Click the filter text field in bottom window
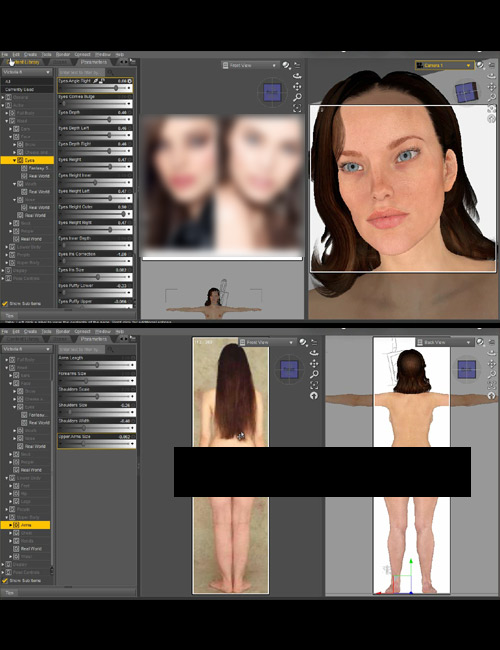Viewport: 500px width, 650px height. coord(82,349)
